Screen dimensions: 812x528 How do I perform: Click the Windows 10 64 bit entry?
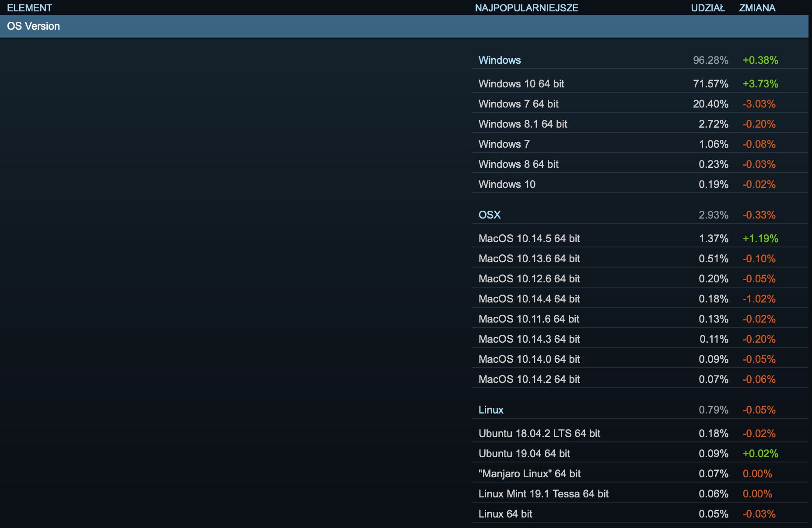point(521,84)
